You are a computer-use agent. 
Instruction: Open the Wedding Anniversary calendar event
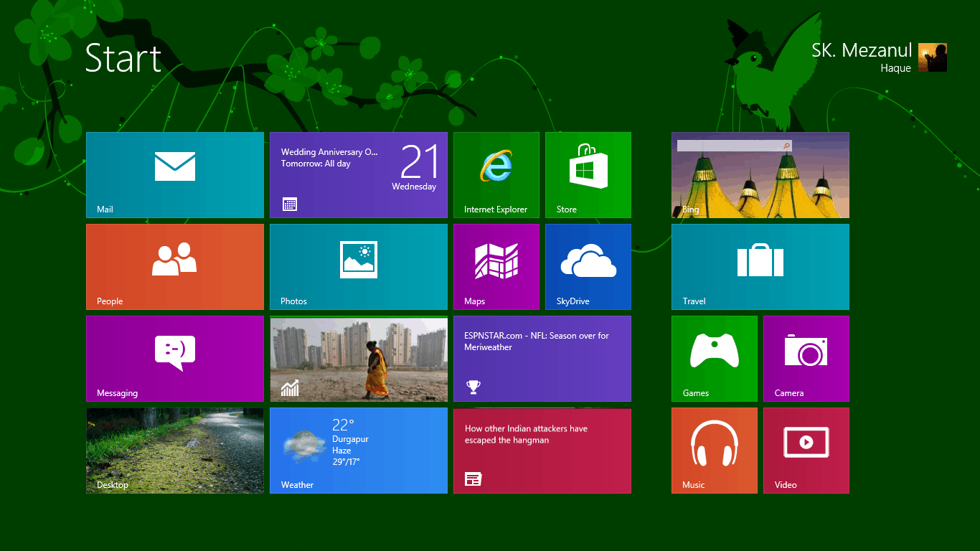pyautogui.click(x=329, y=152)
